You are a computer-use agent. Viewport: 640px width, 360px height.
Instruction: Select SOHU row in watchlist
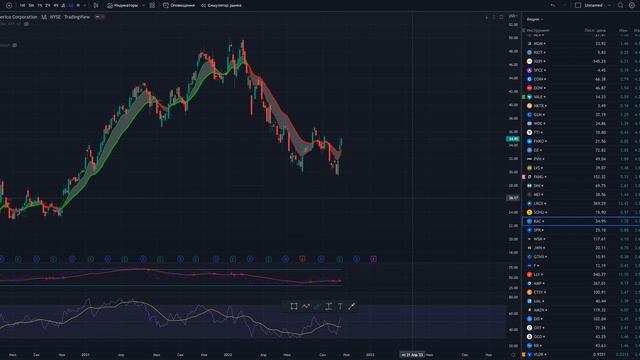[x=581, y=212]
